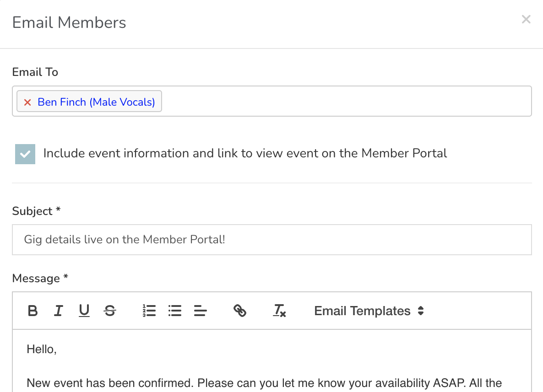Image resolution: width=543 pixels, height=392 pixels.
Task: Apply bold formatting in the message editor
Action: click(33, 311)
